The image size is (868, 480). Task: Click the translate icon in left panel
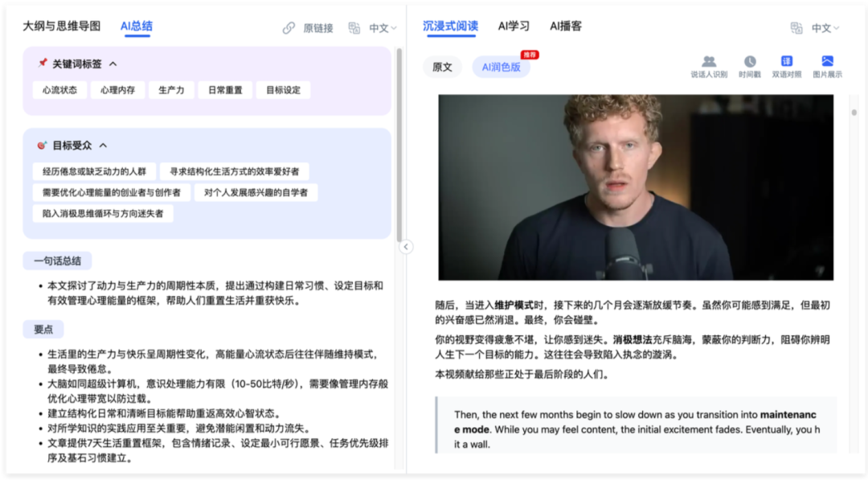(x=354, y=27)
